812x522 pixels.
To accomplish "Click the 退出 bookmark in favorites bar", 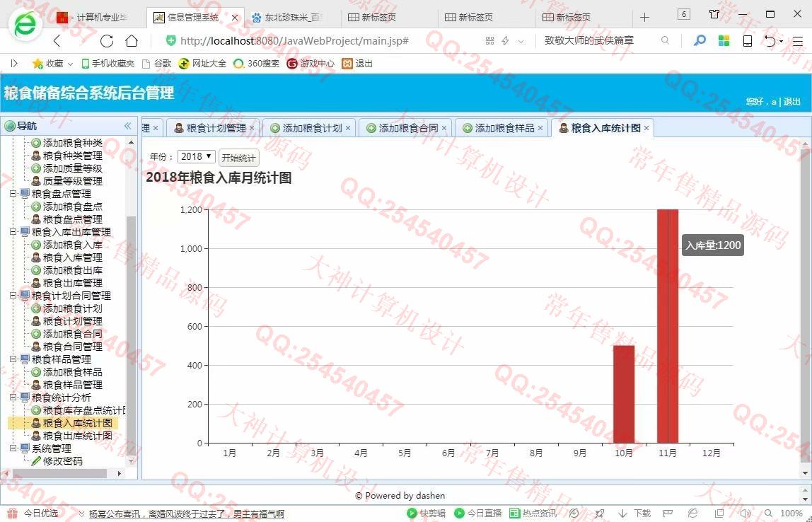I will point(357,64).
